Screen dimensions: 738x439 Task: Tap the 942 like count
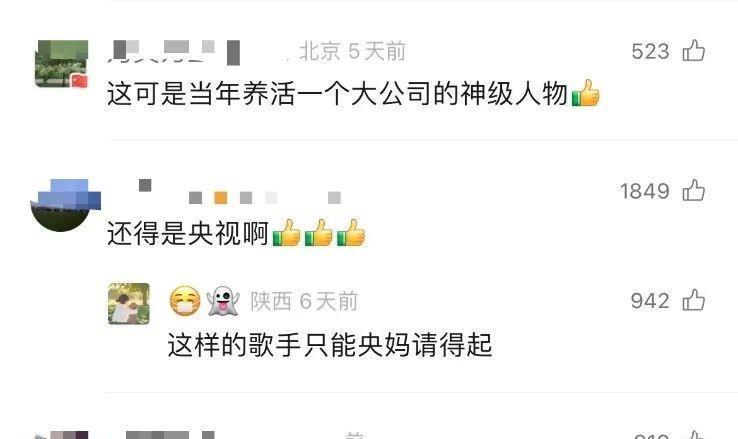650,301
